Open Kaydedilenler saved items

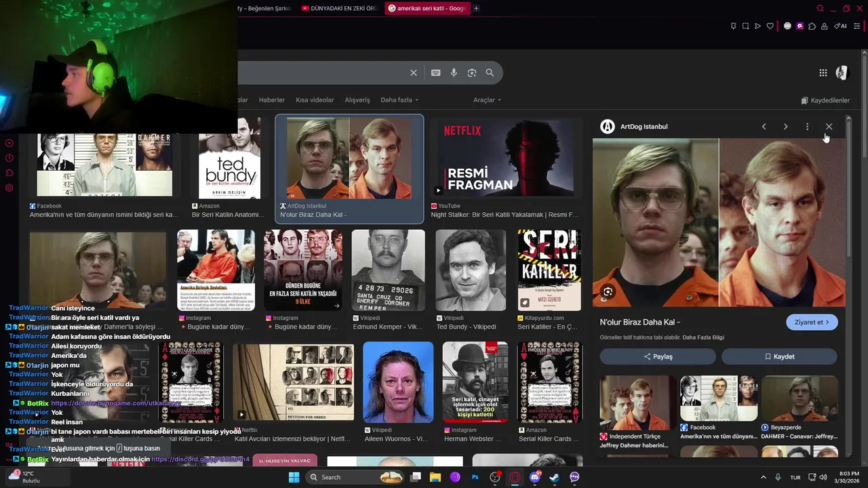click(x=825, y=100)
